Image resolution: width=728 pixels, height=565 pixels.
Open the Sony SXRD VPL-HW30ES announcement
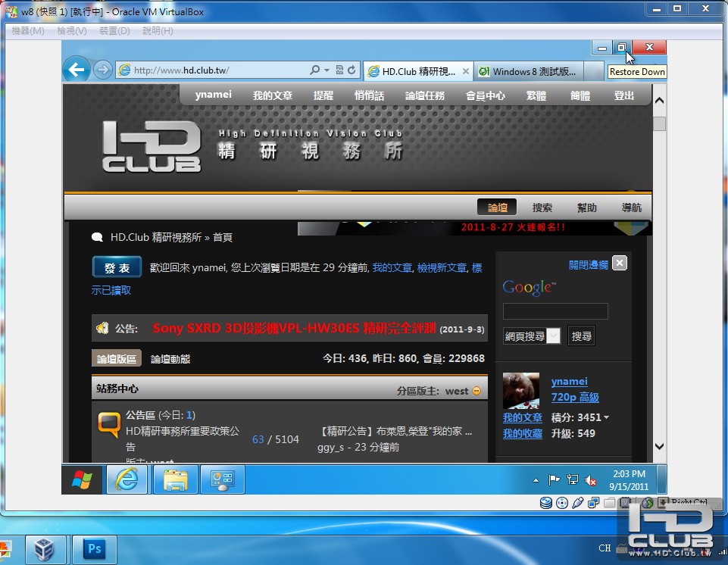(295, 328)
